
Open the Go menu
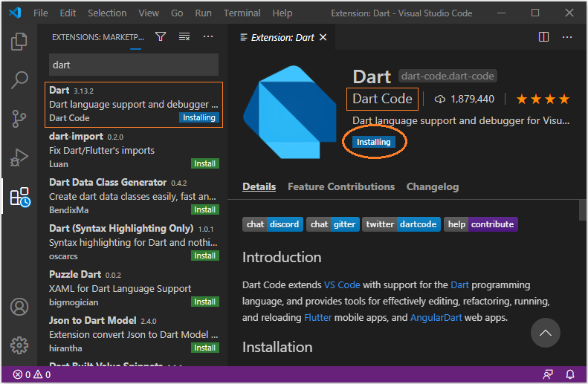pyautogui.click(x=177, y=13)
